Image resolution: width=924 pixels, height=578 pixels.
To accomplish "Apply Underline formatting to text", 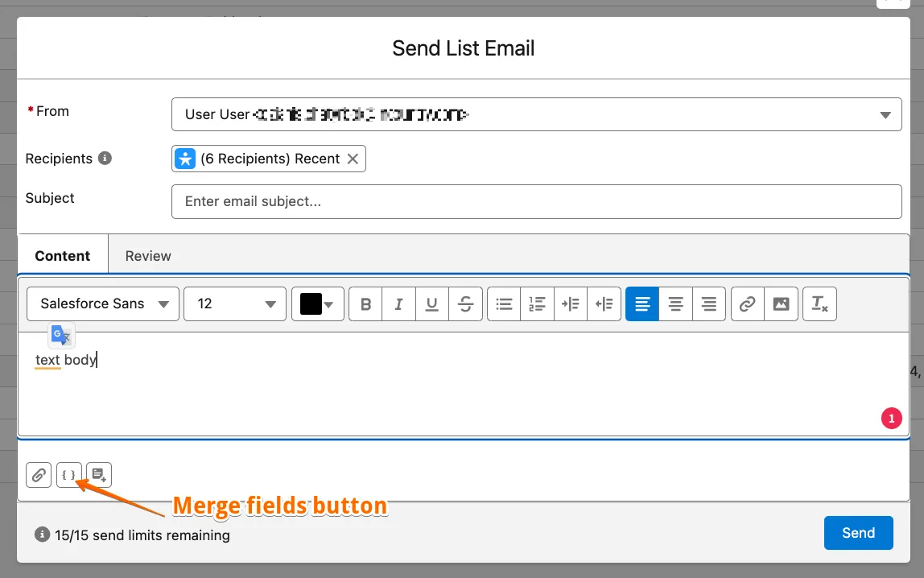I will pyautogui.click(x=432, y=304).
